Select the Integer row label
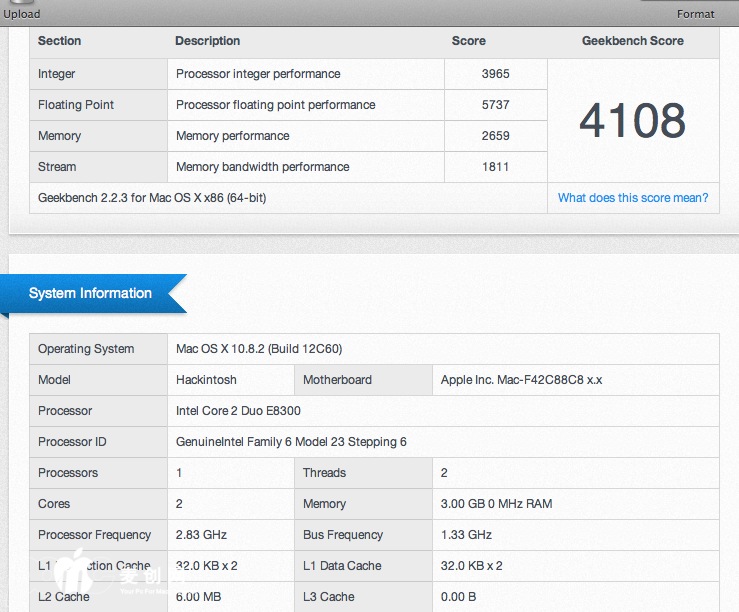 (x=57, y=74)
